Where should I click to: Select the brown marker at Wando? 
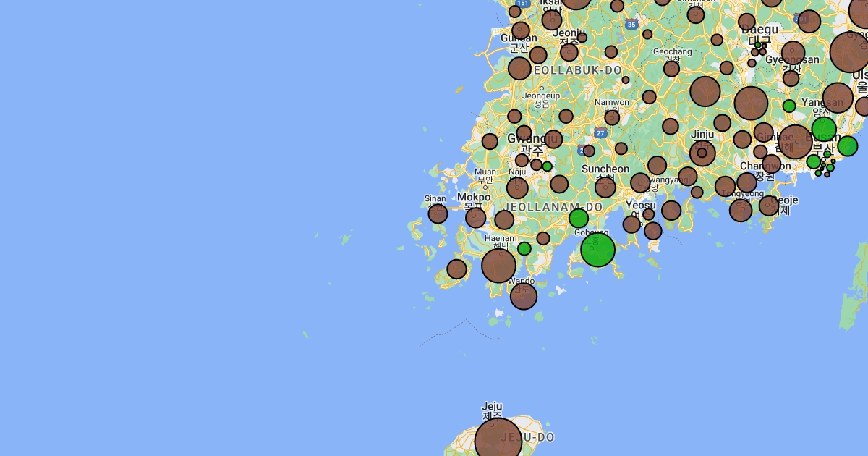click(524, 296)
